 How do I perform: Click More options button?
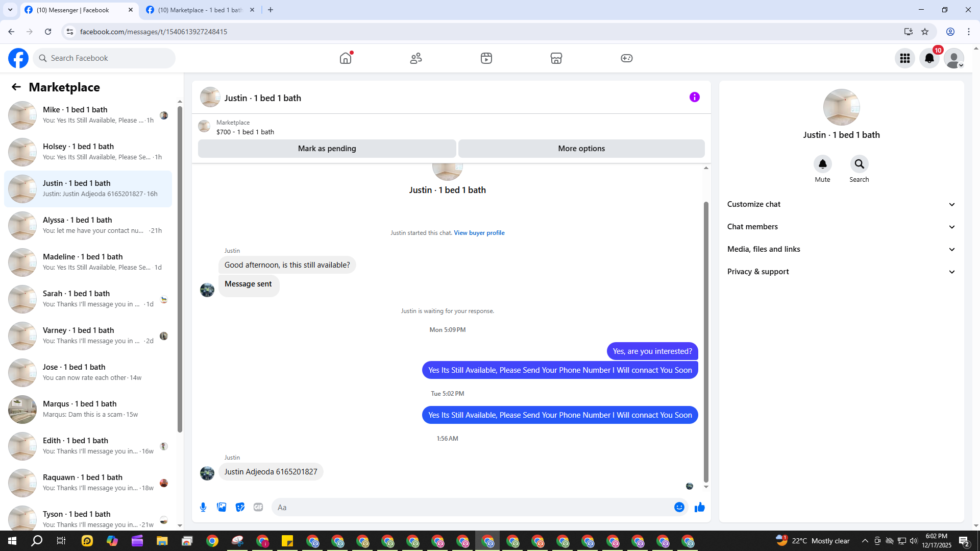581,149
